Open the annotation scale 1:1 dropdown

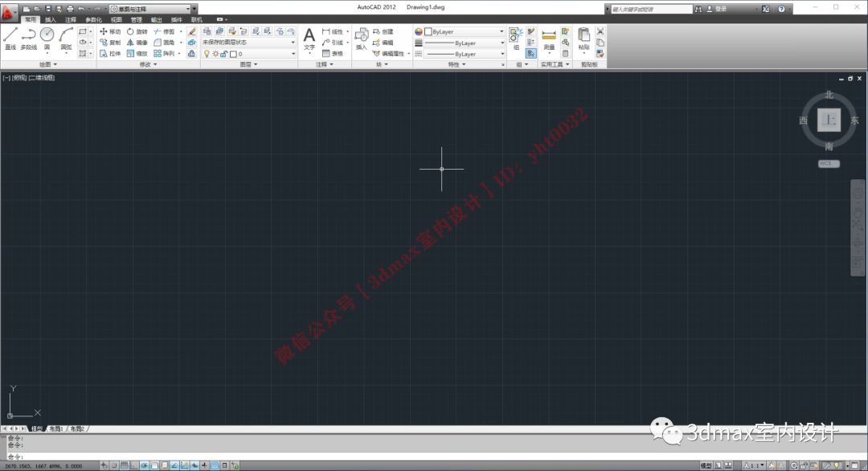coord(754,466)
